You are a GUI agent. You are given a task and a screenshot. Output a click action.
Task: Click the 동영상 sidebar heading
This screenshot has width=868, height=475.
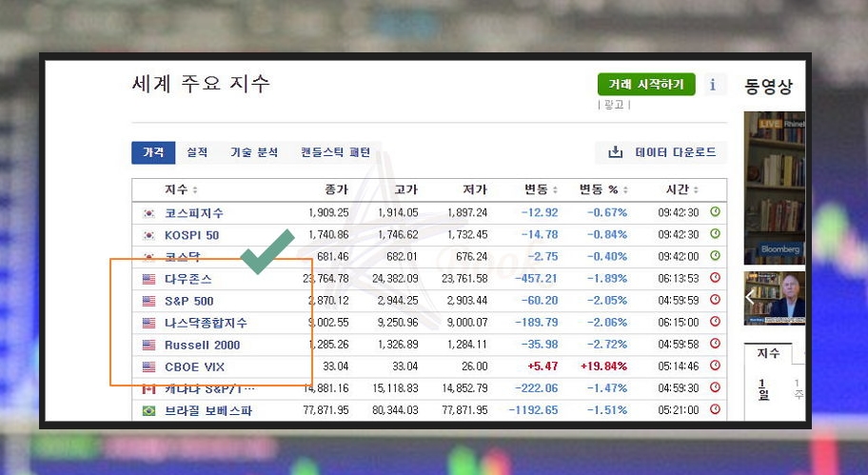click(768, 87)
